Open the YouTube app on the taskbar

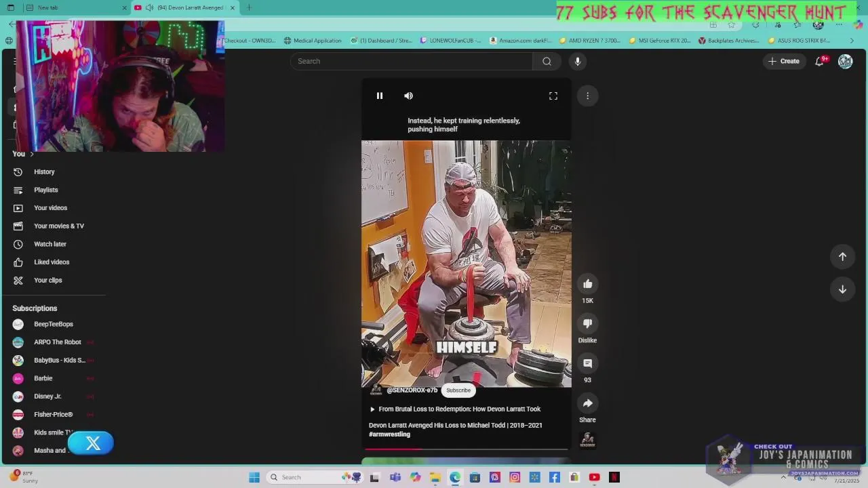click(594, 477)
